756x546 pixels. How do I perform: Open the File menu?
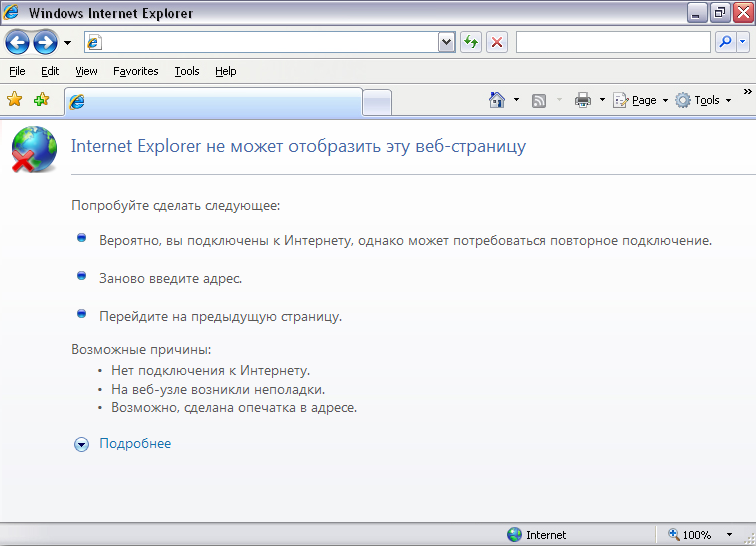click(17, 71)
